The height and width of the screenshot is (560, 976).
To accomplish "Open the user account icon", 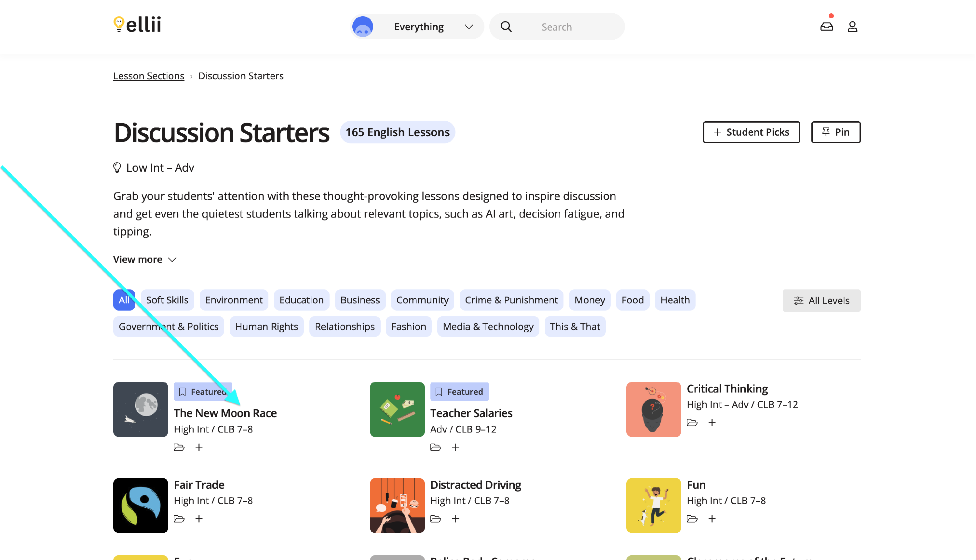I will [852, 27].
